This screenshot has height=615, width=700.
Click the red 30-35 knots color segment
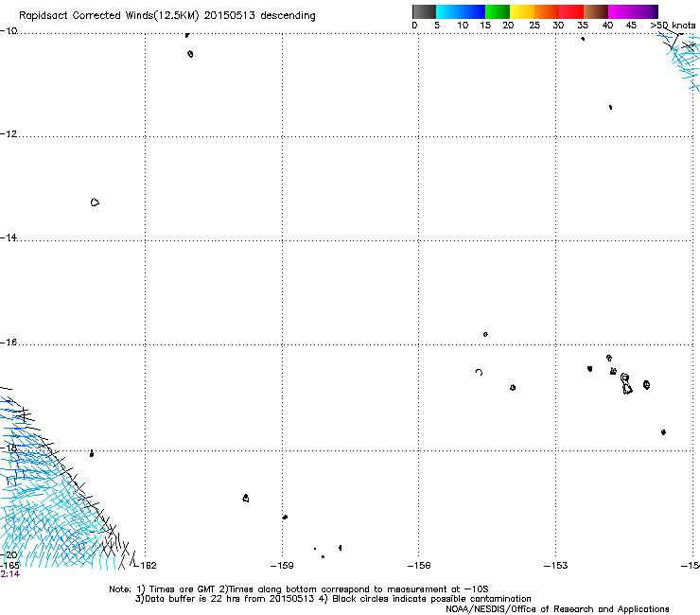pos(571,11)
